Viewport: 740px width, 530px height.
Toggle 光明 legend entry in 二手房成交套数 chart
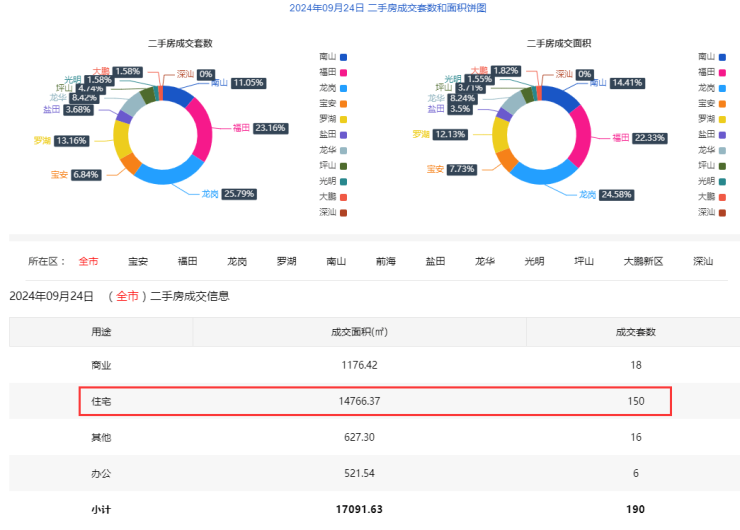[x=333, y=182]
